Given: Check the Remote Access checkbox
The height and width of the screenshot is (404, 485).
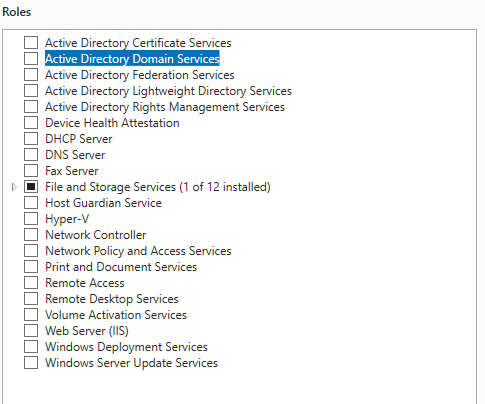Looking at the screenshot, I should [x=31, y=283].
